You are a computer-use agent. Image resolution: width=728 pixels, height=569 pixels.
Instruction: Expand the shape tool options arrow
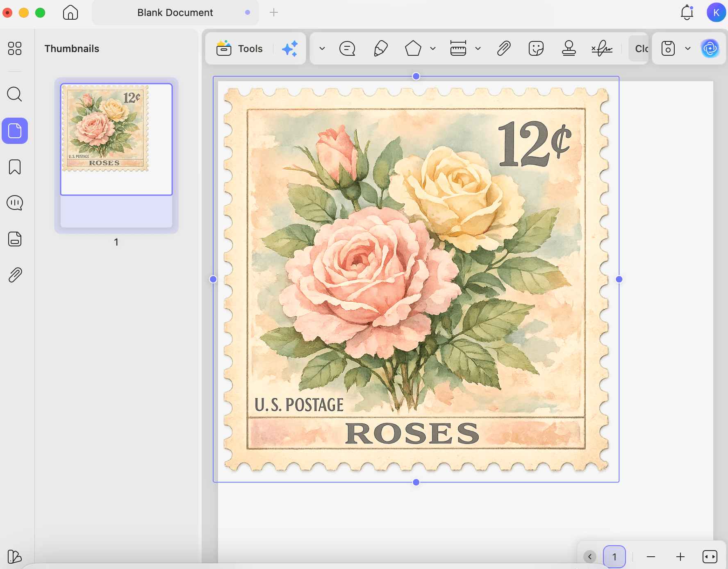[x=433, y=49]
